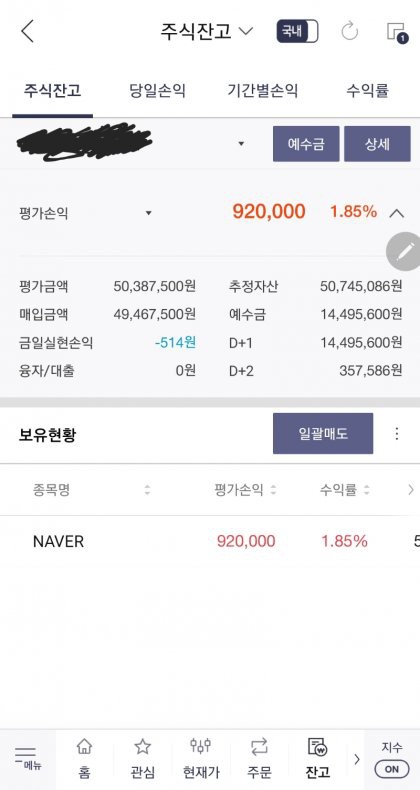Image resolution: width=420 pixels, height=790 pixels.
Task: Switch to the 기간별손익 tab
Action: [x=262, y=91]
